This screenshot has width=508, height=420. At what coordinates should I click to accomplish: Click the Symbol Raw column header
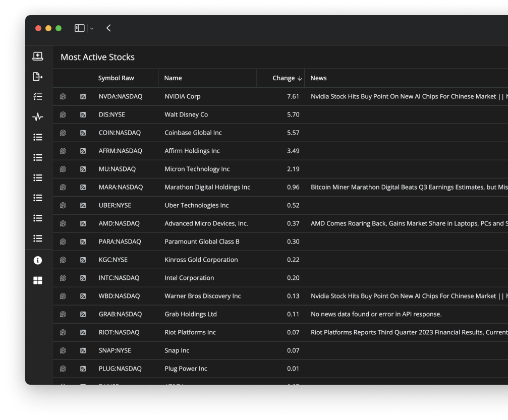pos(116,78)
